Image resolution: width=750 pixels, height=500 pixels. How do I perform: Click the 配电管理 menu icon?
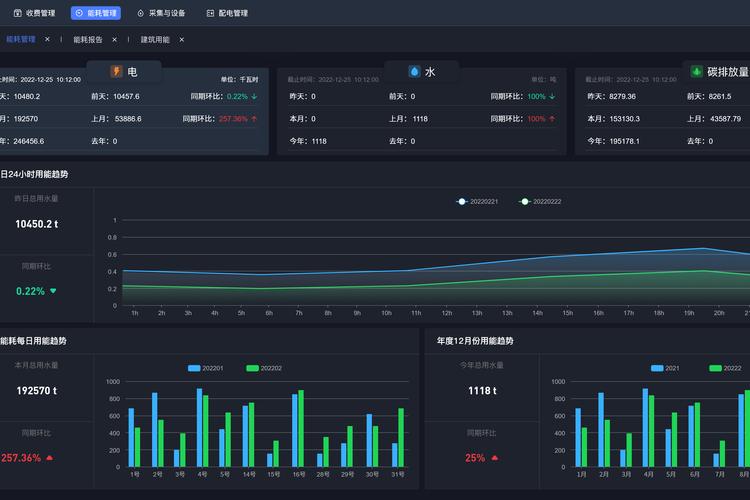click(210, 13)
